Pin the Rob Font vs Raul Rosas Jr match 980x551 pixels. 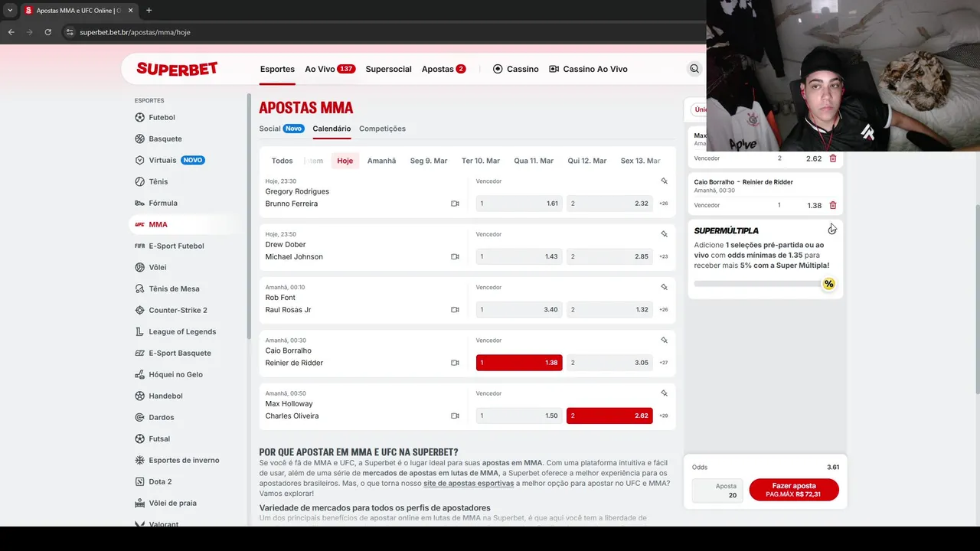pos(664,287)
